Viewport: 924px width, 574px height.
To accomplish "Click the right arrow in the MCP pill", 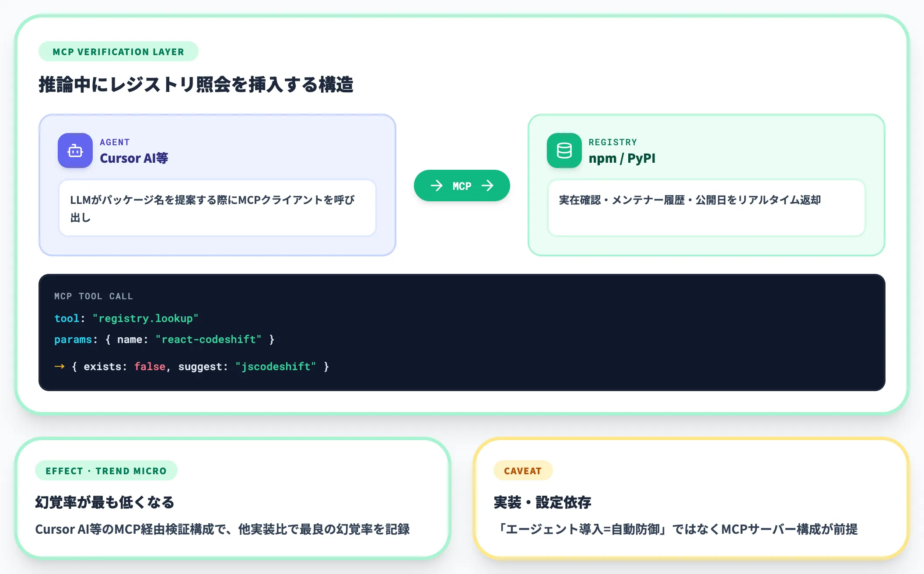I will pyautogui.click(x=487, y=185).
